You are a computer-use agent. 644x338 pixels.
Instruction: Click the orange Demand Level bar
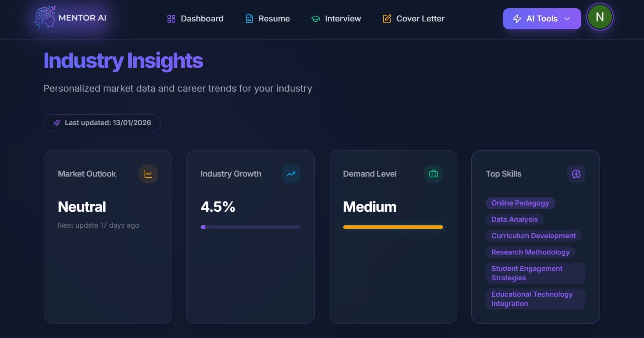(x=393, y=227)
